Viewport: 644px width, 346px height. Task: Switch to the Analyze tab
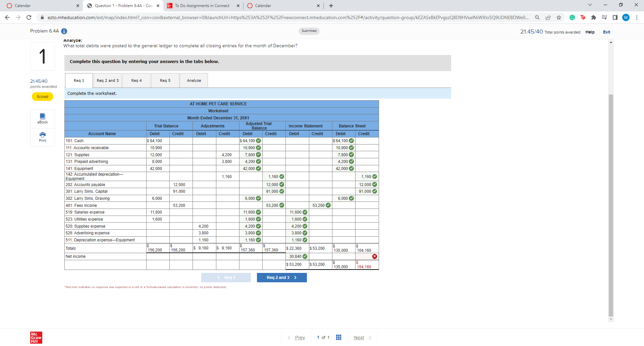(x=194, y=80)
